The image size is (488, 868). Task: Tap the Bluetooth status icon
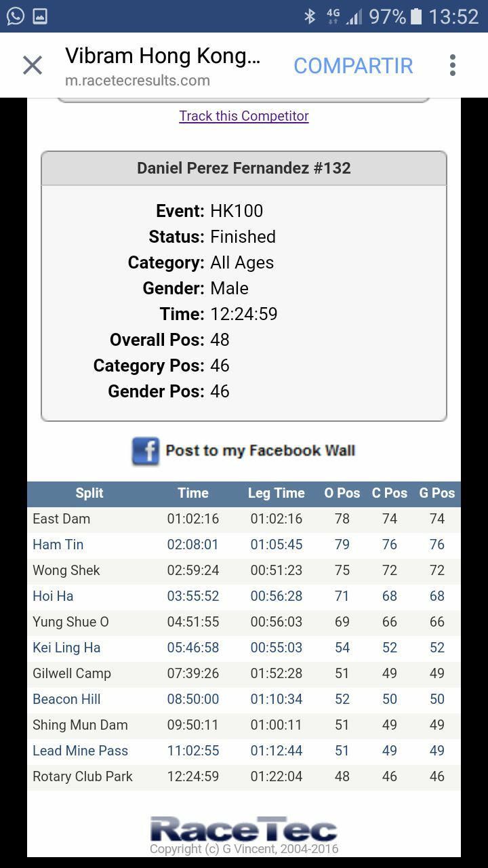[310, 16]
